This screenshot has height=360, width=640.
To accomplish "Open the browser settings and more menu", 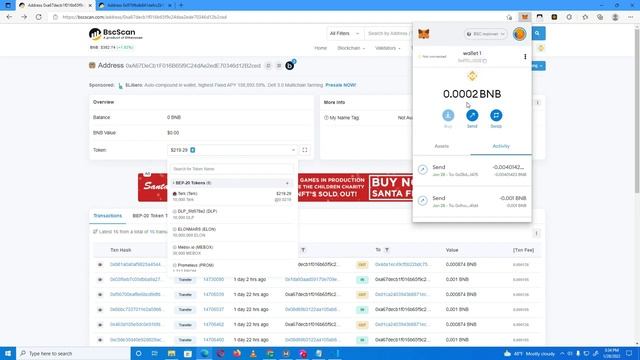I will [631, 17].
